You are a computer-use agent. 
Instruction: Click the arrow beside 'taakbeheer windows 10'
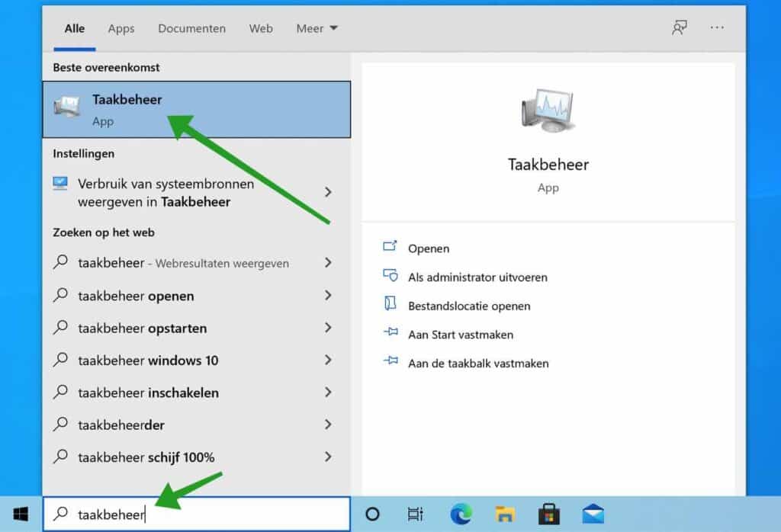(x=328, y=361)
